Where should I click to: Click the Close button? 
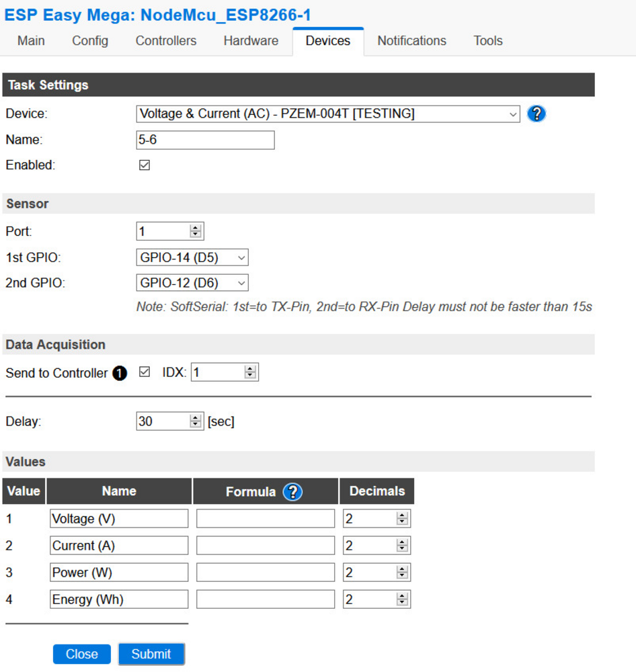[x=82, y=654]
